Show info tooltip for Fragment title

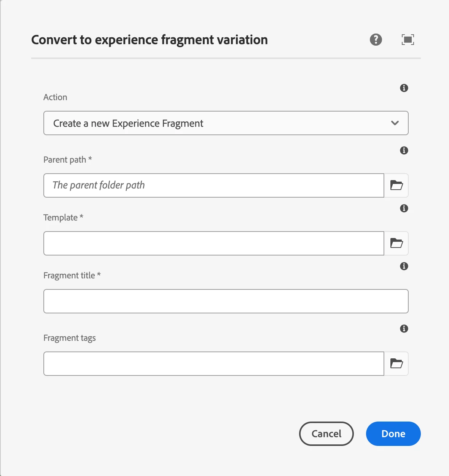404,266
